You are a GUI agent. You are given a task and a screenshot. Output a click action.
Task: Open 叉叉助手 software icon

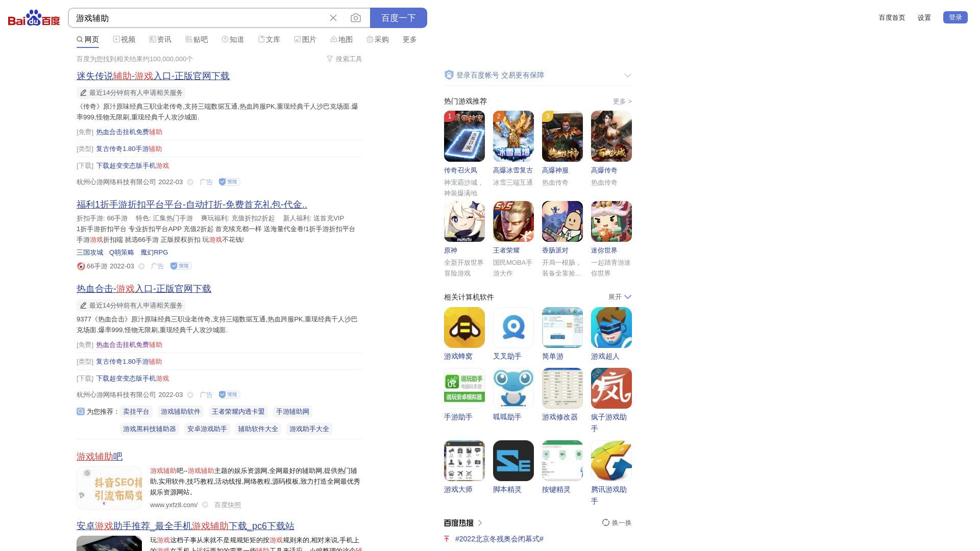513,328
